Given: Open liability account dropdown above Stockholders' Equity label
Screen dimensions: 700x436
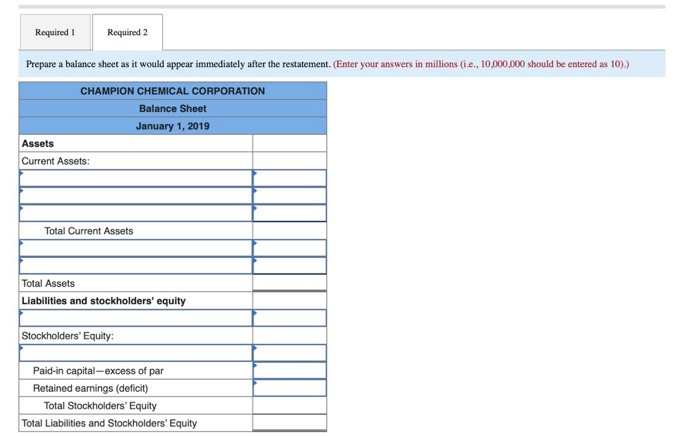Looking at the screenshot, I should [x=136, y=318].
